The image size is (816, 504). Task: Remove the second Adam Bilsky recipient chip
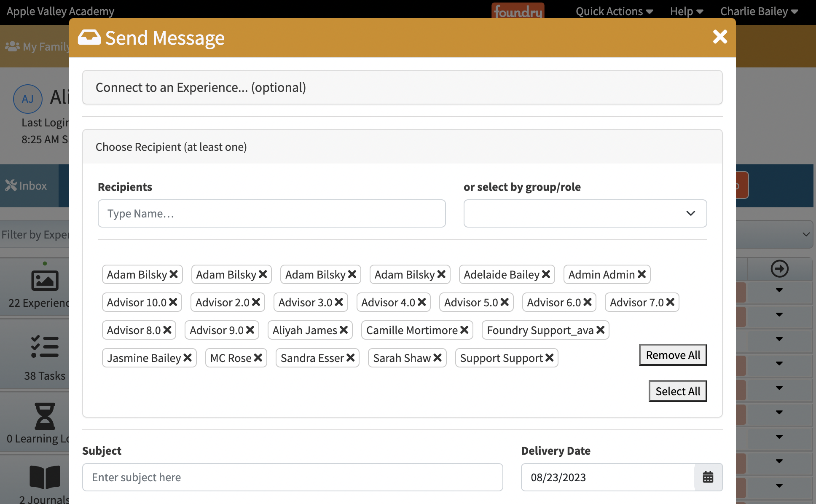click(263, 274)
